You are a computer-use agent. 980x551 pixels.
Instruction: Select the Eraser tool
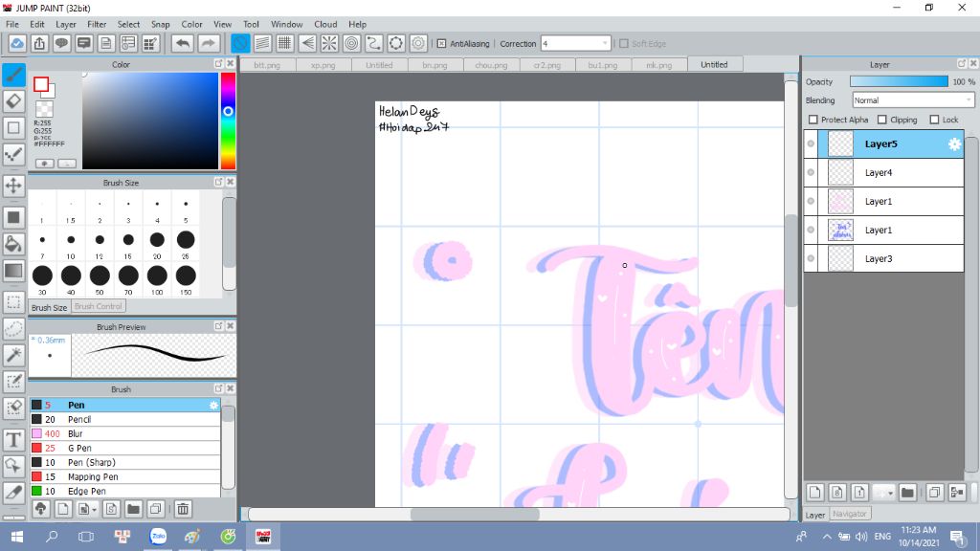coord(13,101)
